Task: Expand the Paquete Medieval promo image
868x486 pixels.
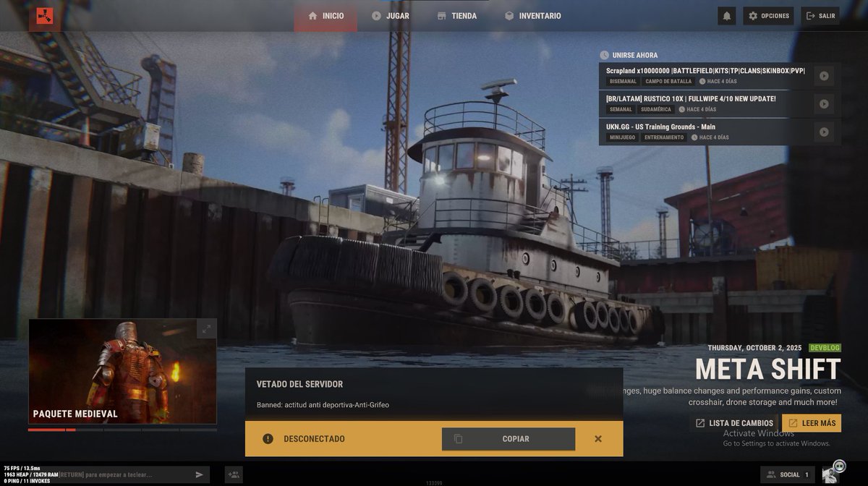Action: [207, 329]
